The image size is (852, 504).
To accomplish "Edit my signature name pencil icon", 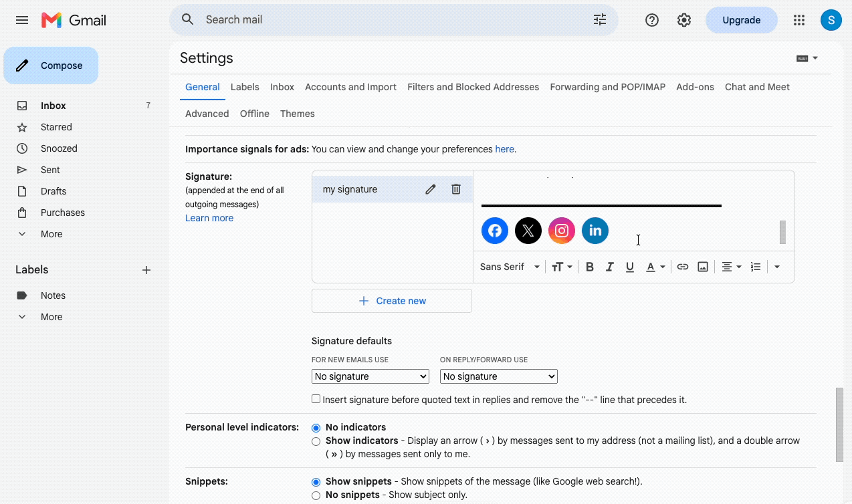I will pos(431,189).
